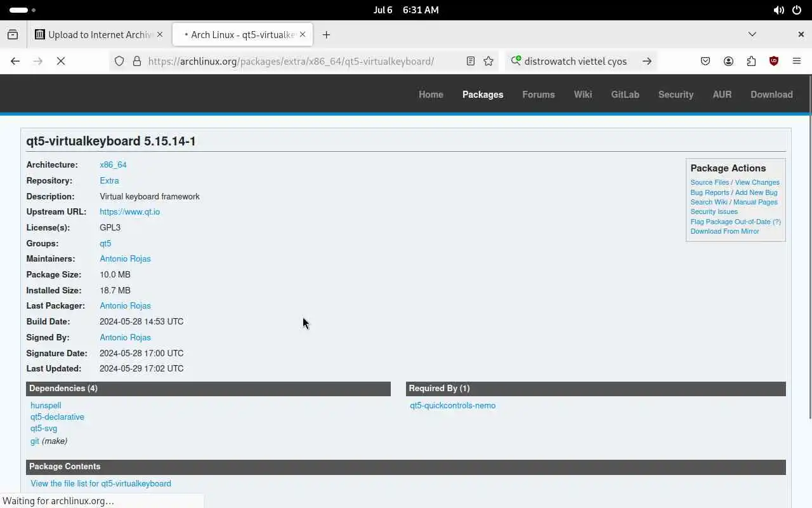Click the system power icon
Image resolution: width=812 pixels, height=508 pixels.
click(797, 10)
